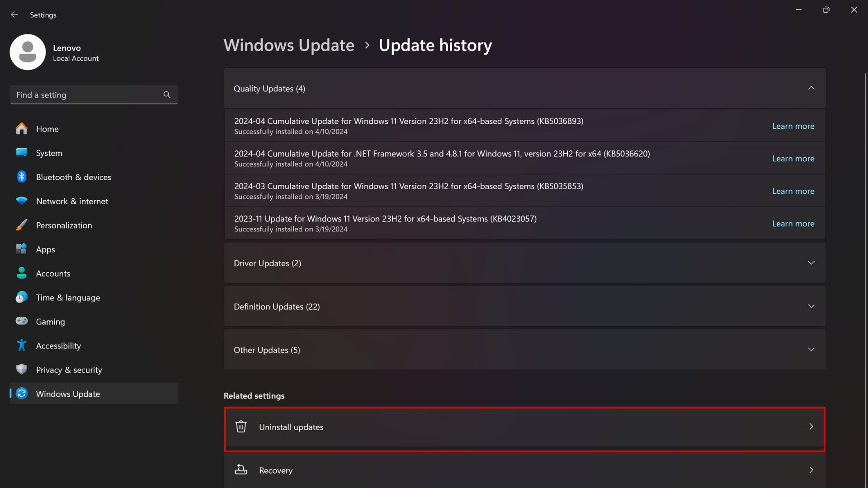
Task: Expand the Definition Updates list
Action: tap(524, 306)
